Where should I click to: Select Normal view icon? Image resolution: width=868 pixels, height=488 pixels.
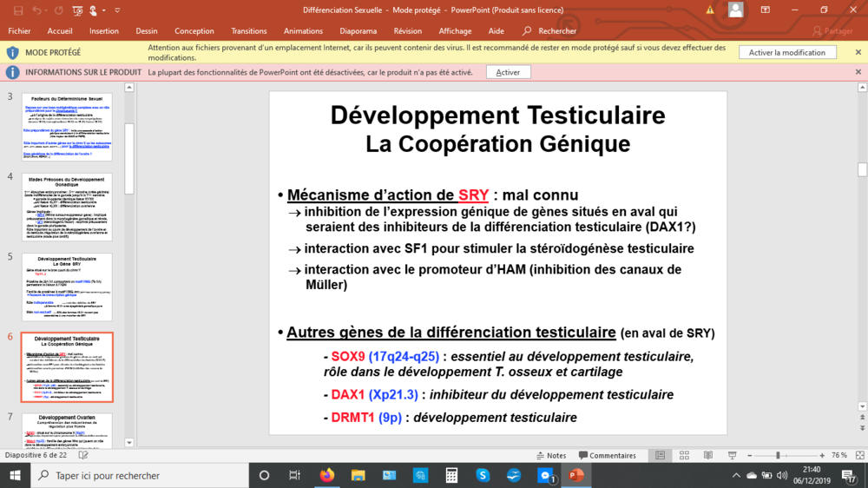click(661, 455)
